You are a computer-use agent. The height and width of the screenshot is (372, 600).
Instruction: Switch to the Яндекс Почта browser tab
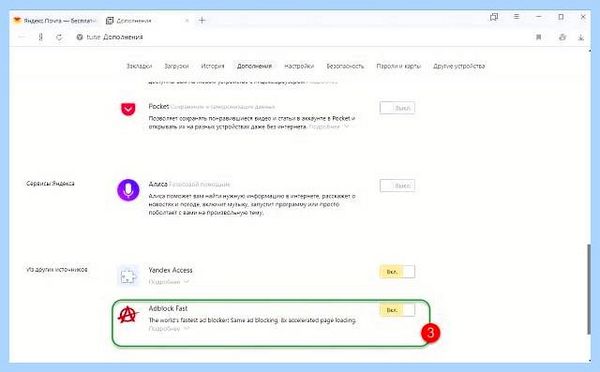point(54,21)
